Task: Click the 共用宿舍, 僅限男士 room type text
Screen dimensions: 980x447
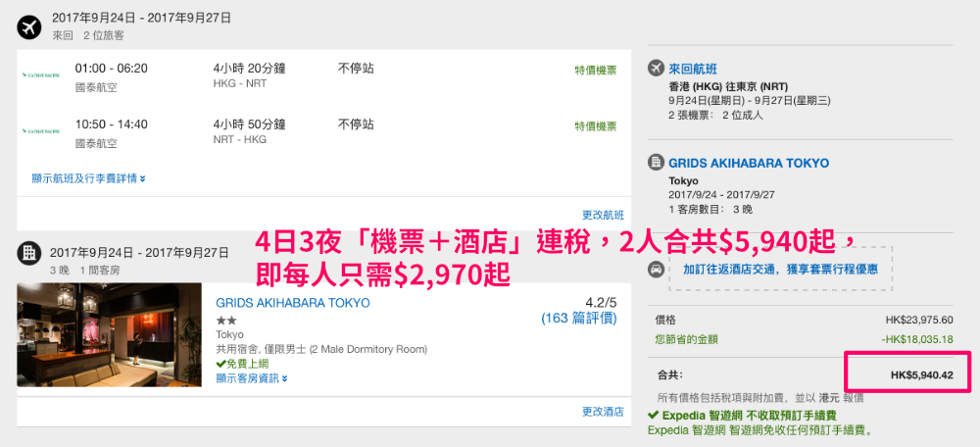Action: [x=321, y=350]
